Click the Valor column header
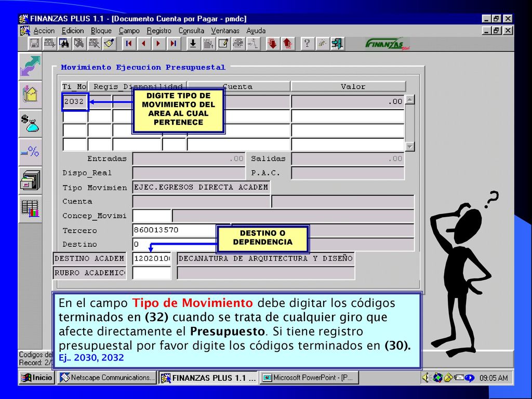The width and height of the screenshot is (532, 399). [348, 87]
